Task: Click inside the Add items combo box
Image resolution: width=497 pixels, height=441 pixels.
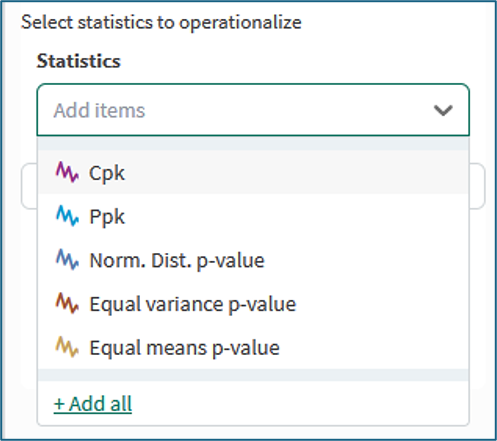Action: [x=253, y=110]
